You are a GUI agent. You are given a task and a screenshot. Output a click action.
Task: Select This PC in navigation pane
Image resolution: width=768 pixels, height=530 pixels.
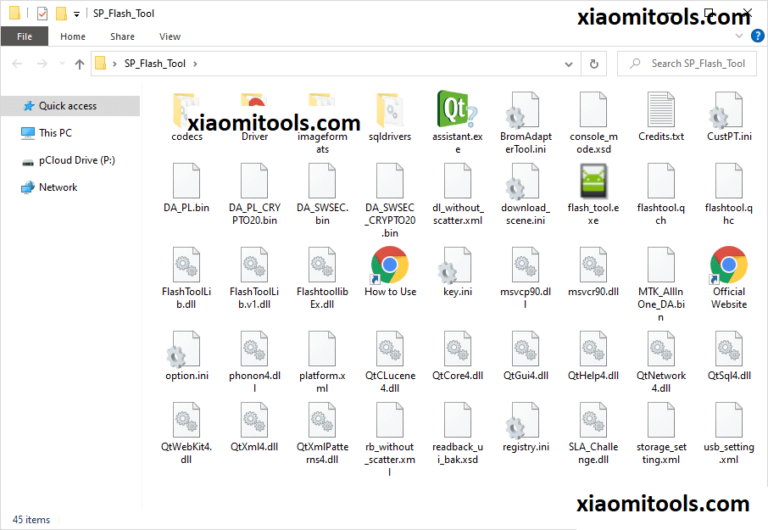pyautogui.click(x=55, y=133)
